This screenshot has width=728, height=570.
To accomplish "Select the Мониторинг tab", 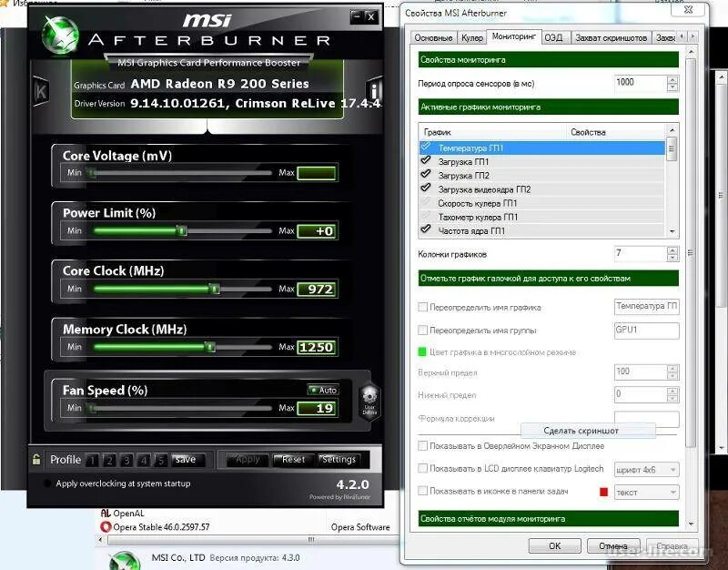I will point(513,36).
